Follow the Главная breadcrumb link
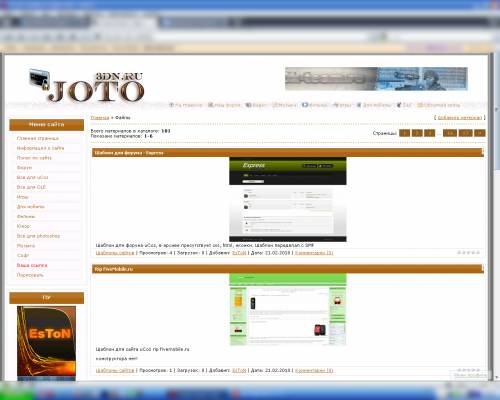 (100, 118)
